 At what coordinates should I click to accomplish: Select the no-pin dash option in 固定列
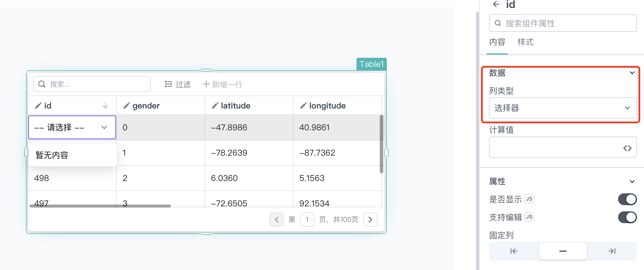pyautogui.click(x=563, y=251)
